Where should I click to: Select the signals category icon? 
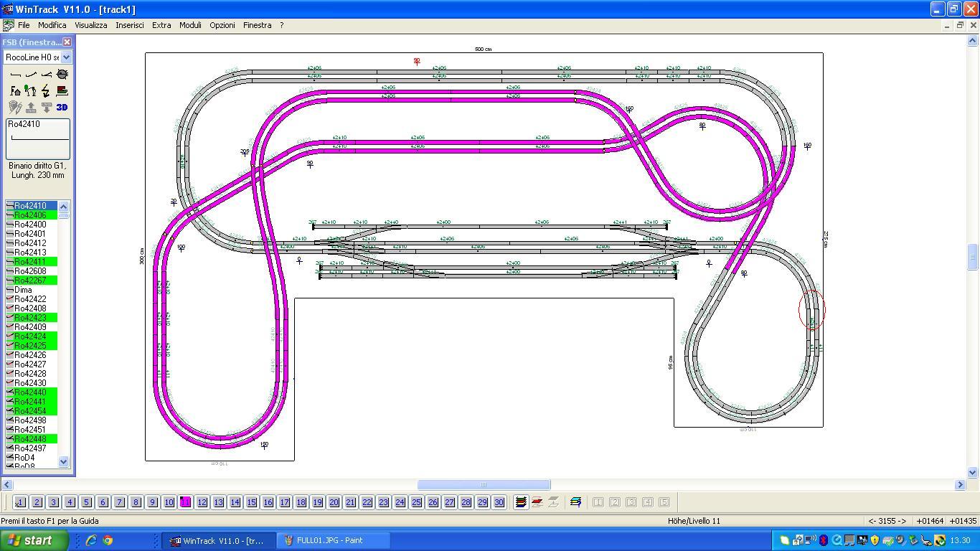coord(31,90)
